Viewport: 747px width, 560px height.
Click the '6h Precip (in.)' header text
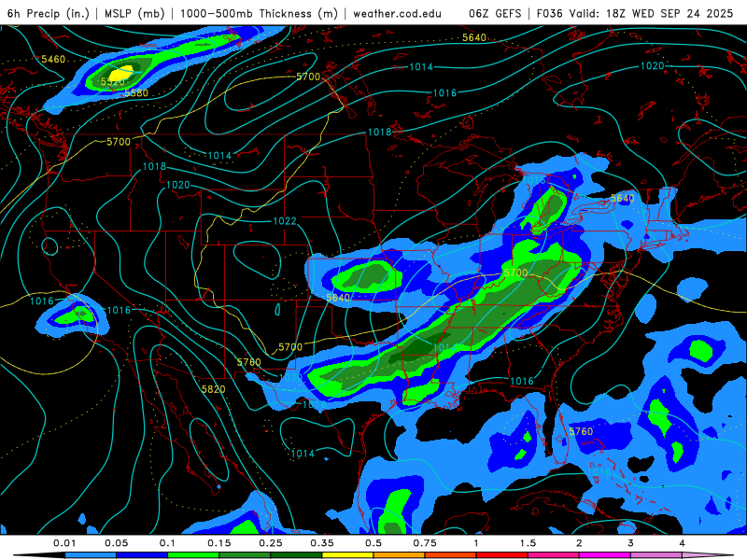point(49,13)
